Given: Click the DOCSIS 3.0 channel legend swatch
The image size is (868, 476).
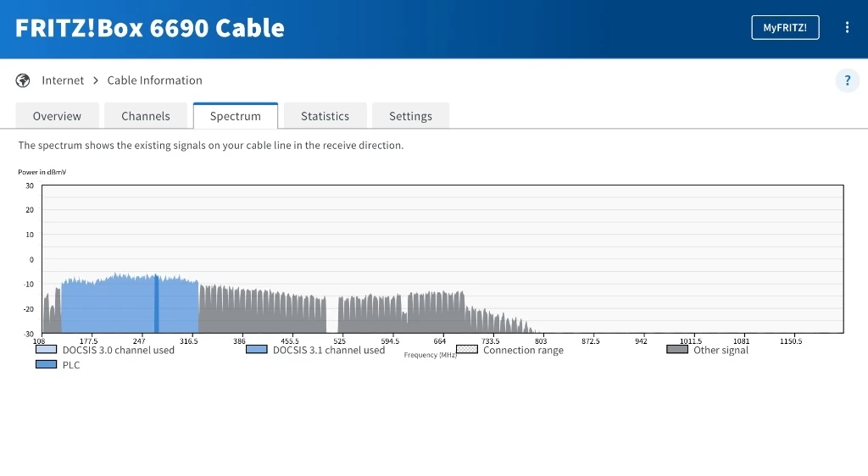Looking at the screenshot, I should click(x=47, y=349).
